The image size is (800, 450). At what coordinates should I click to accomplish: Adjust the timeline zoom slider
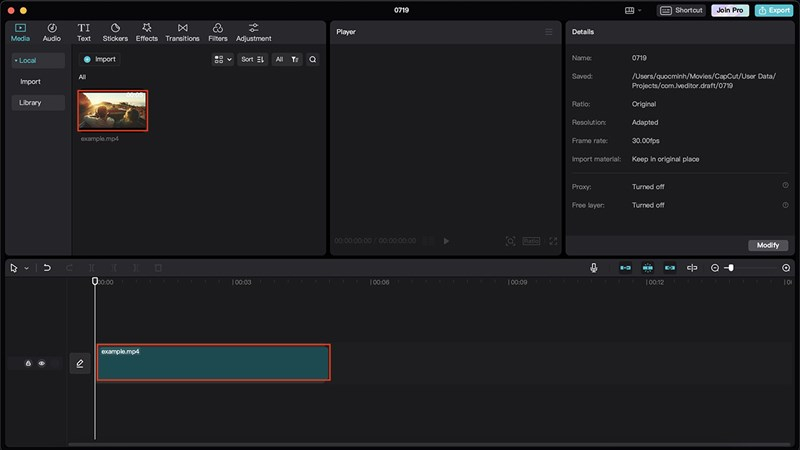coord(731,268)
